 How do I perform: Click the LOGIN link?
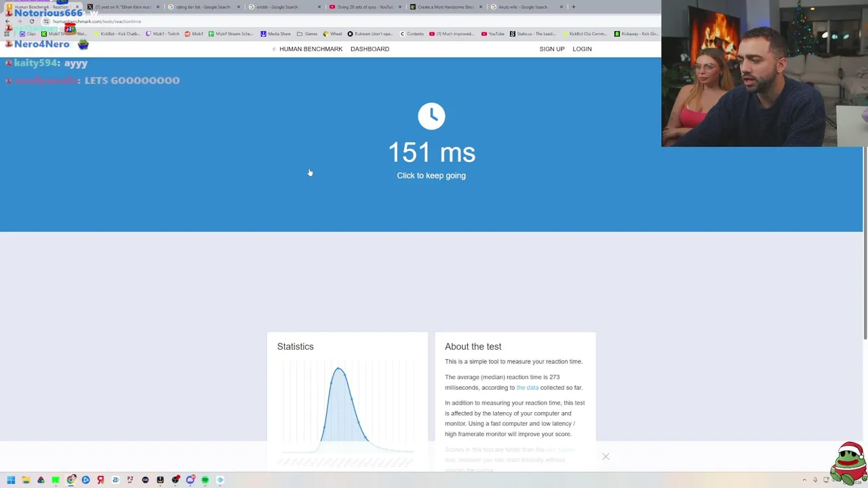click(582, 49)
